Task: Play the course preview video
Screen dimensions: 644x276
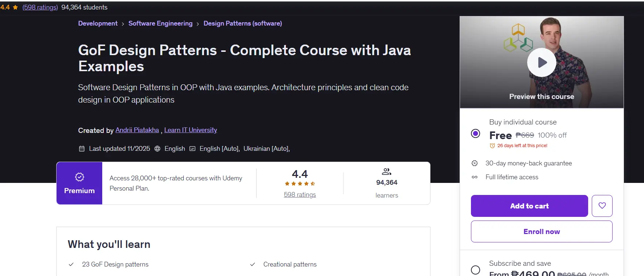Action: coord(542,62)
